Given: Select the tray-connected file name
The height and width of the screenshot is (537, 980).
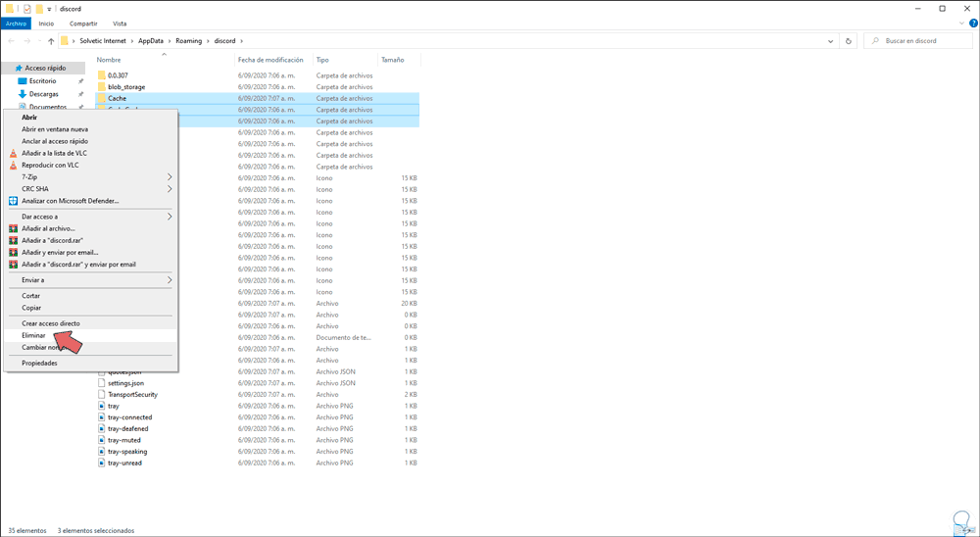Looking at the screenshot, I should (x=130, y=417).
